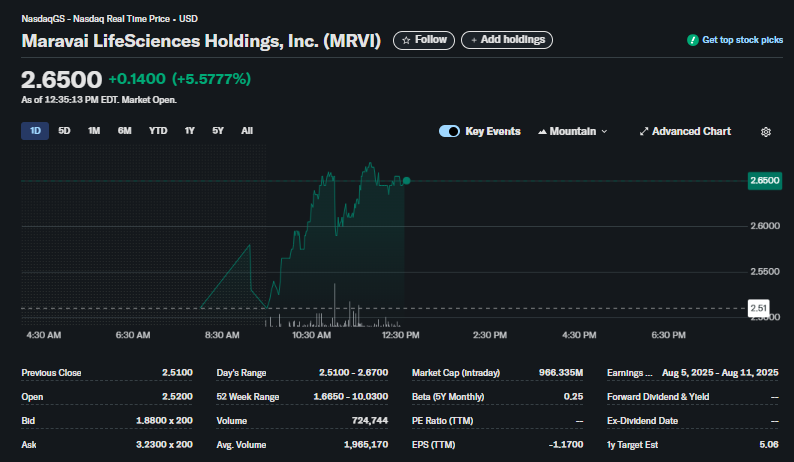Click the Open price 2.5200 value
794x462 pixels.
(x=177, y=397)
